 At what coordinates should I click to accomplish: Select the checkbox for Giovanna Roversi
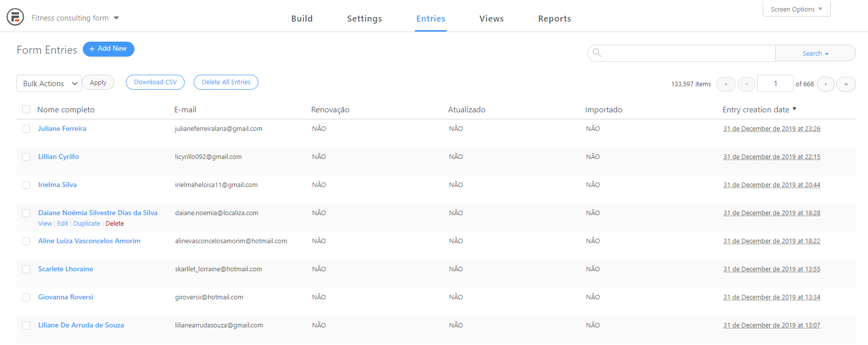tap(26, 297)
